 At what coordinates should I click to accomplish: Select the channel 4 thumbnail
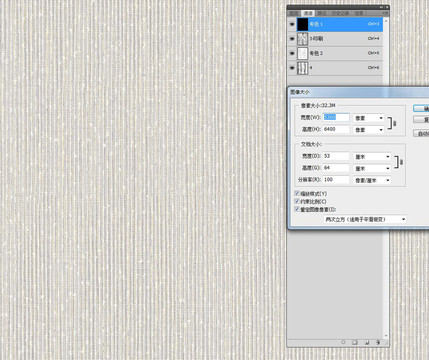point(302,68)
